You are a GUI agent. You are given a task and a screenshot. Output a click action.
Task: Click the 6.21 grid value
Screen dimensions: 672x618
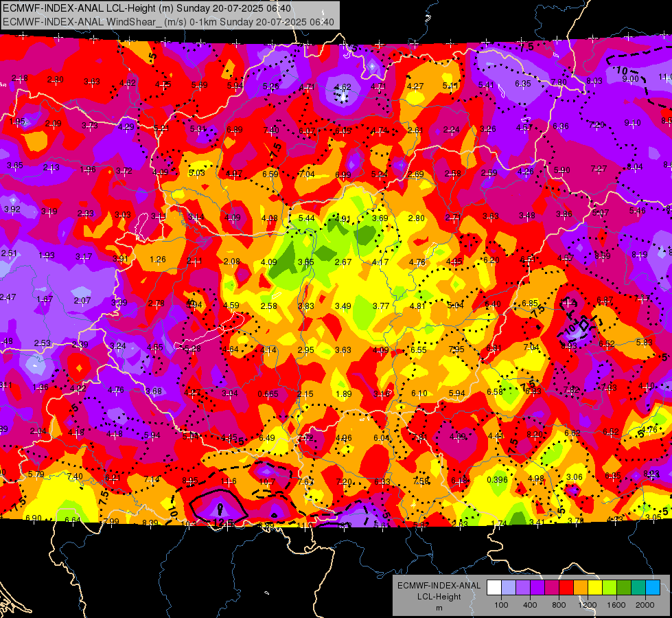113,478
